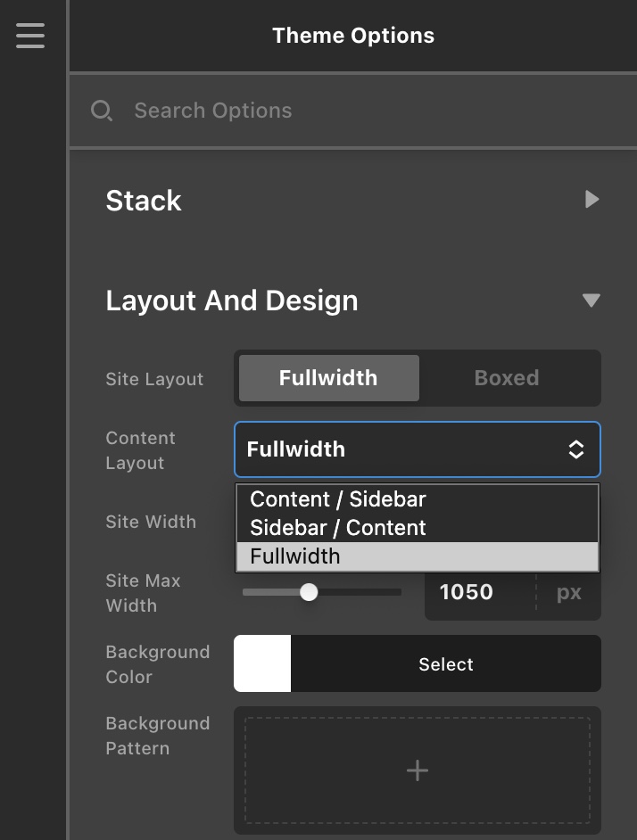Screen dimensions: 637x840
Task: Set Site Layout to Fullwidth
Action: coord(328,378)
